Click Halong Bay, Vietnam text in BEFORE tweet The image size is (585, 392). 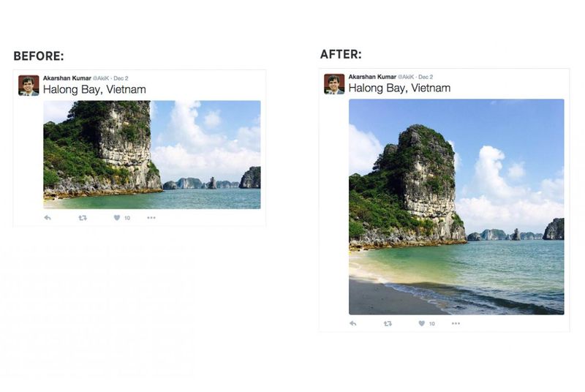pos(94,89)
